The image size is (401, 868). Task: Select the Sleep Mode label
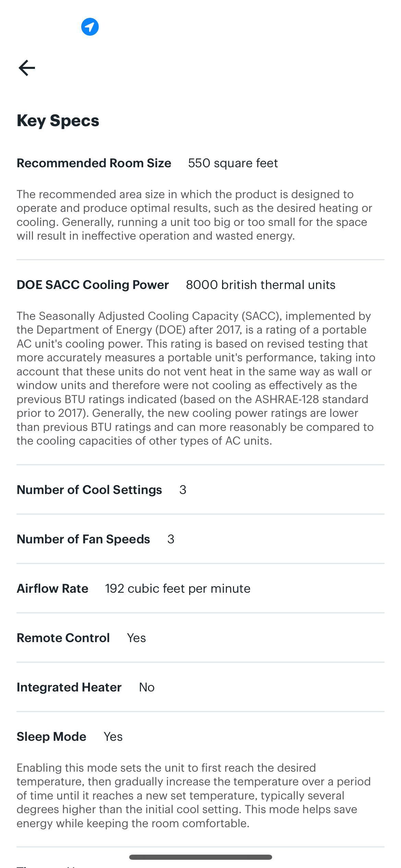click(51, 737)
